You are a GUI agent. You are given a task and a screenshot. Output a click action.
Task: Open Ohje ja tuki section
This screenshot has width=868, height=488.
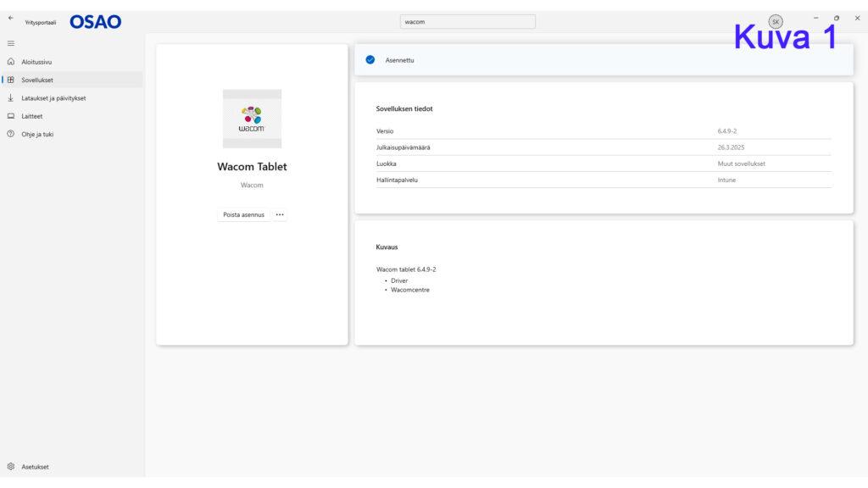tap(37, 134)
